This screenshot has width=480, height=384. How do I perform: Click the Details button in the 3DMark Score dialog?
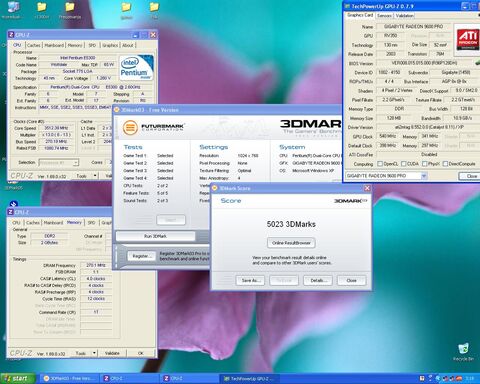317,280
